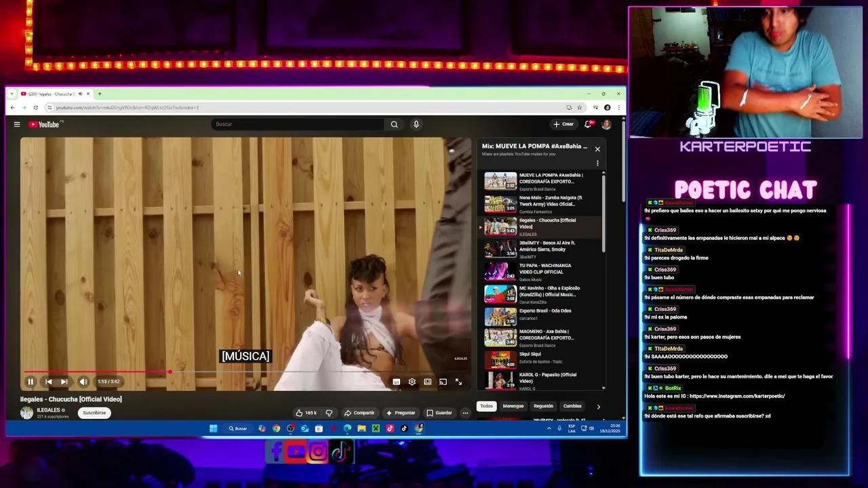Go to the previous video in player
The image size is (868, 488).
[48, 382]
